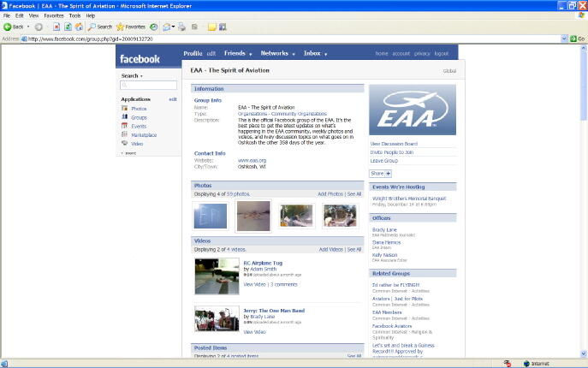Click the status bar security icon

(x=508, y=364)
